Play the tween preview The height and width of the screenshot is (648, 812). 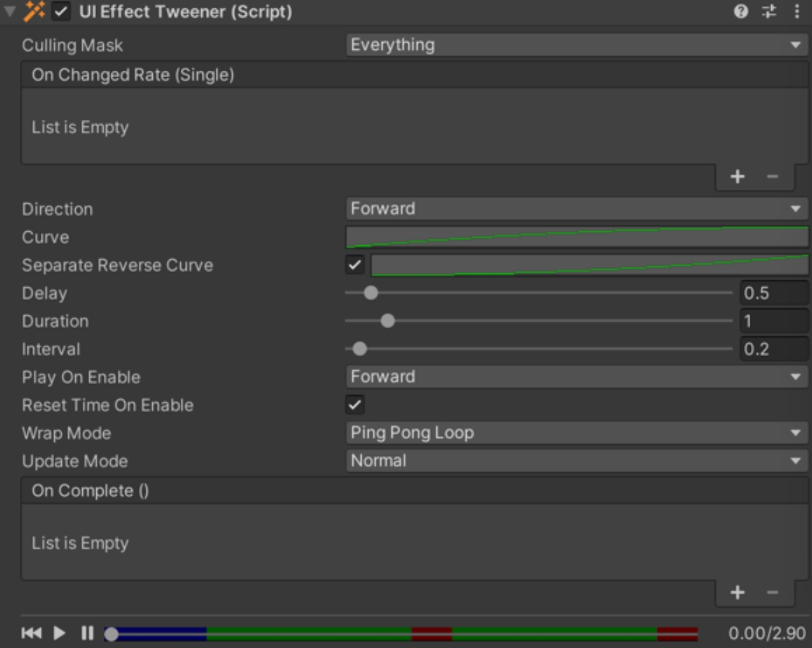pyautogui.click(x=58, y=633)
